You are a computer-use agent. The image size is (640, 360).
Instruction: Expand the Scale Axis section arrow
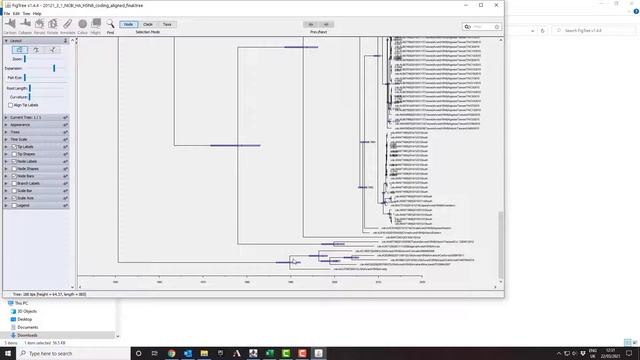pyautogui.click(x=6, y=198)
